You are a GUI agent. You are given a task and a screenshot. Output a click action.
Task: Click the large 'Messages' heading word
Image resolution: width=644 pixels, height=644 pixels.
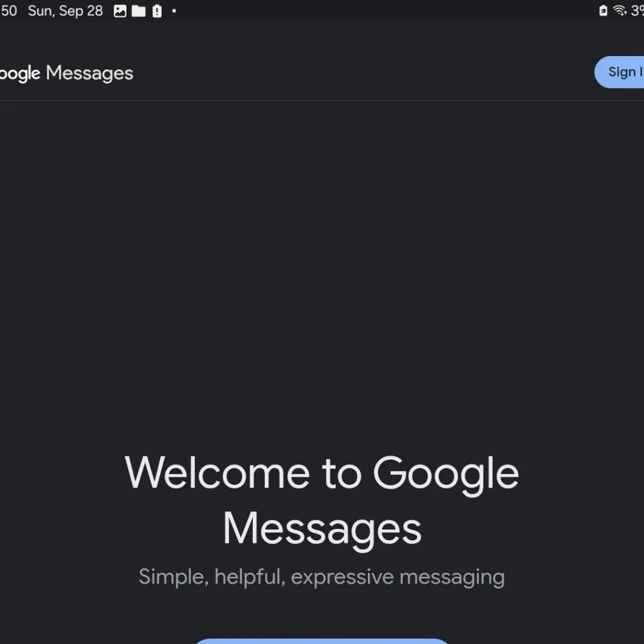point(321,528)
